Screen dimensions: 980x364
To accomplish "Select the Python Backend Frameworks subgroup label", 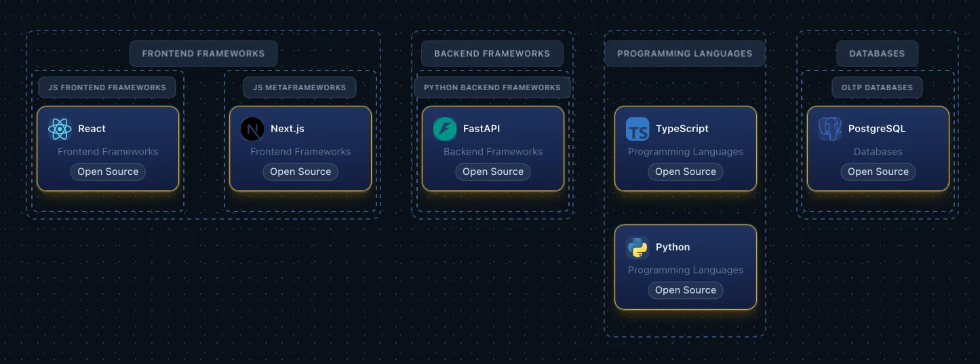I will [x=492, y=87].
